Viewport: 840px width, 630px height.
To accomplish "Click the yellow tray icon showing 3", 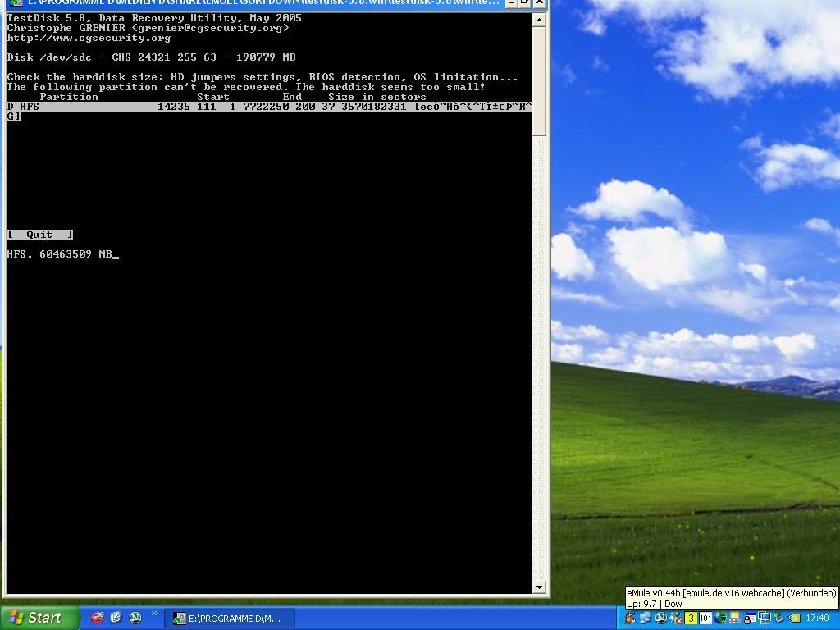I will coord(691,619).
